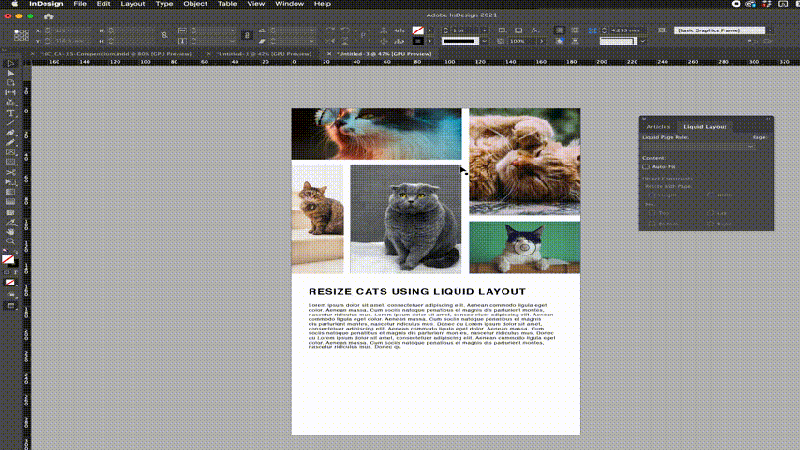Screen dimensions: 800x450
Task: Click the opacity 100% field
Action: (520, 41)
